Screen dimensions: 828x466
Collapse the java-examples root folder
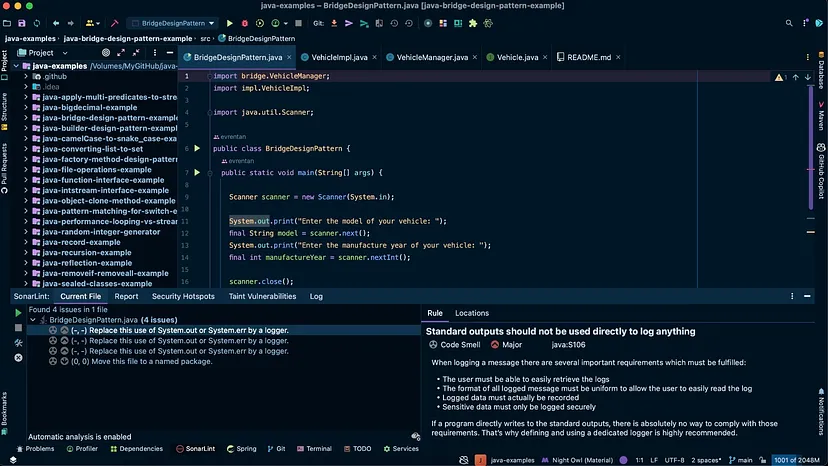(16, 66)
